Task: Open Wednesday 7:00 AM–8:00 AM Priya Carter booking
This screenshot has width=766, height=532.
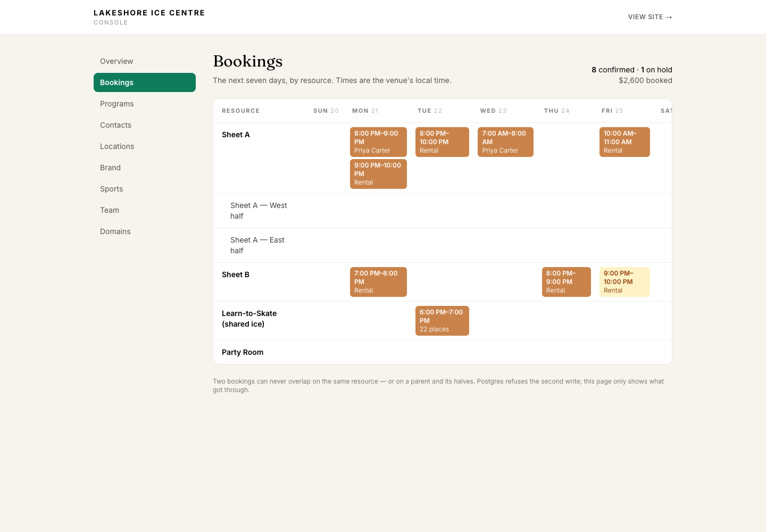Action: 505,142
